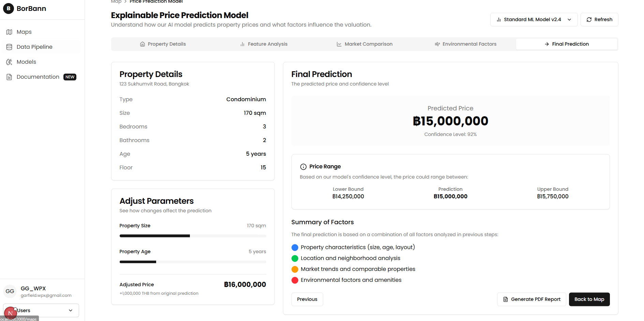Click the red N badge icon

click(10, 313)
